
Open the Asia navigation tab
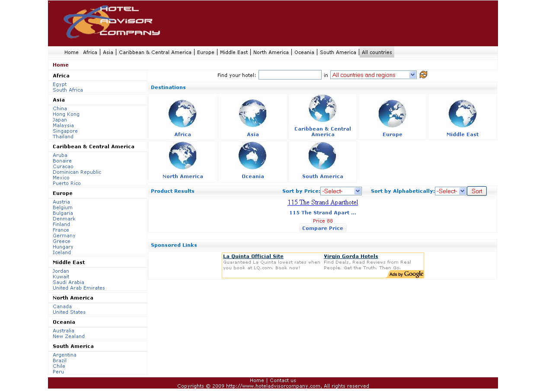point(108,52)
